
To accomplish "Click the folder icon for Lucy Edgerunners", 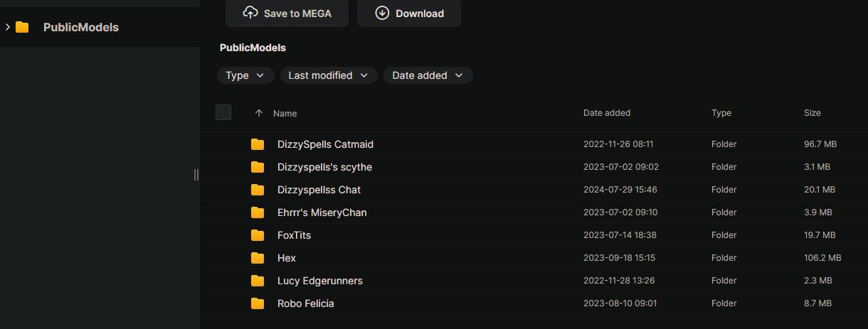I will click(x=258, y=281).
